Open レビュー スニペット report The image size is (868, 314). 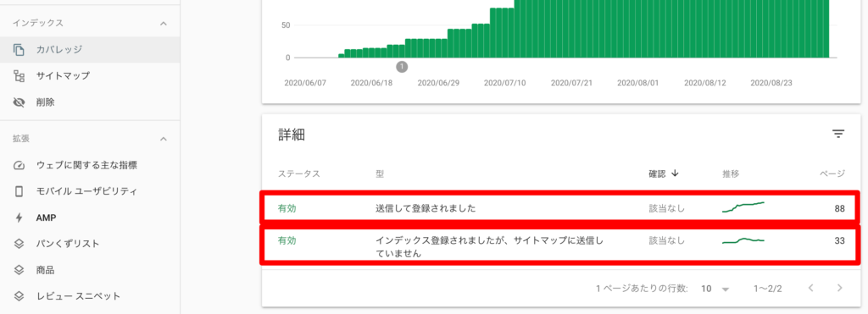tap(90, 296)
